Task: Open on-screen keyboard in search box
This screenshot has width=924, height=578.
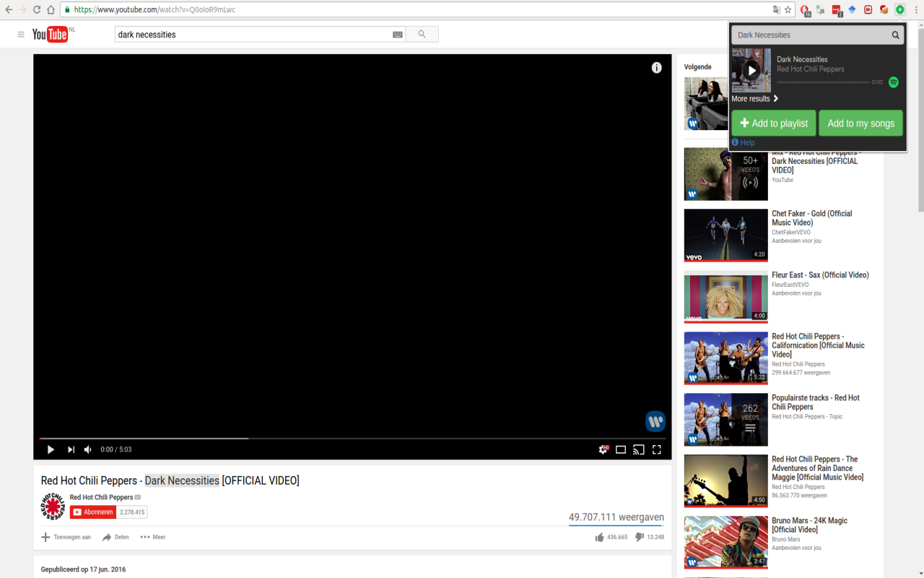Action: [398, 34]
